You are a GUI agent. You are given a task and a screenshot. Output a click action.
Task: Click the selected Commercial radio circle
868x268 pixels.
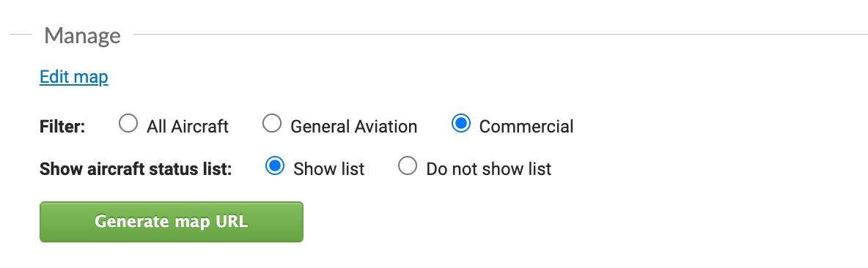tap(460, 124)
